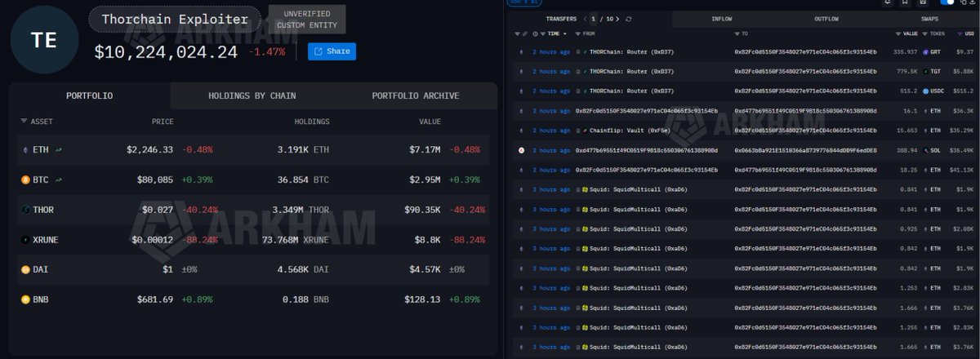980x359 pixels.
Task: Go to the previous transfers page arrow
Action: [x=586, y=19]
